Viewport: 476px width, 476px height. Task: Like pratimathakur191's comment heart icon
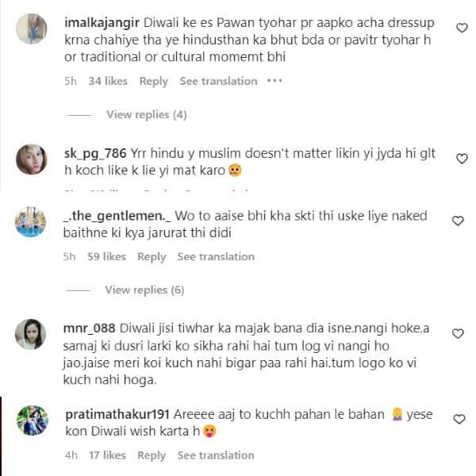tap(459, 419)
